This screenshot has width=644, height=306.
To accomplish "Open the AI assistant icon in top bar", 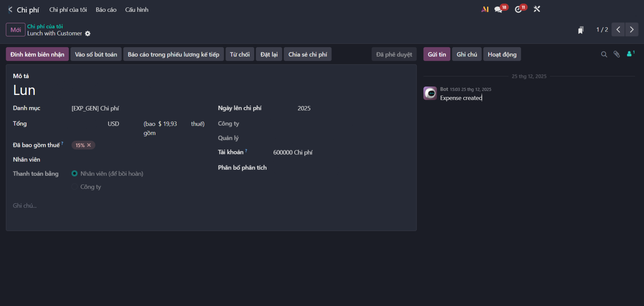I will coord(485,9).
